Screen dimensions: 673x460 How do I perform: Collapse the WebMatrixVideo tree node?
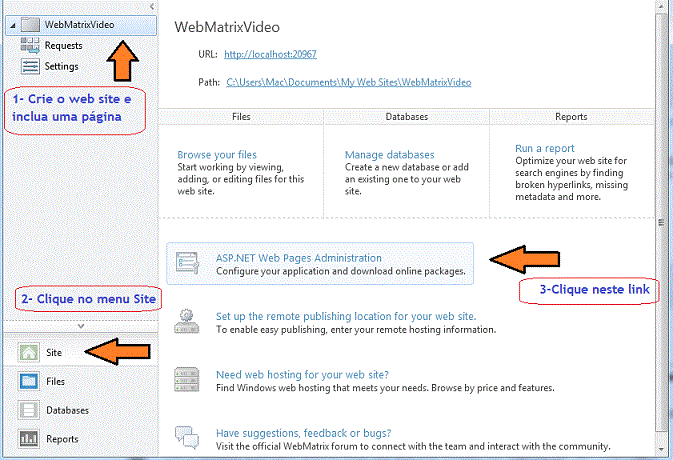point(13,25)
